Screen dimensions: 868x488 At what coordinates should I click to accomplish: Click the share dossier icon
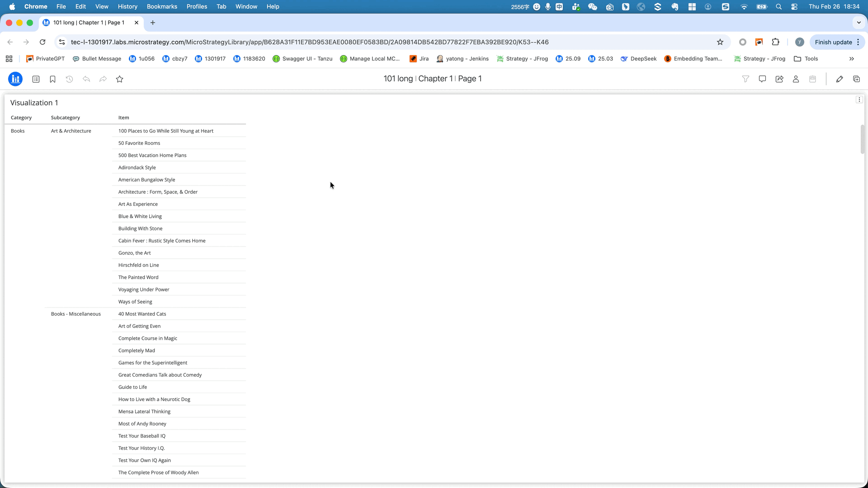pyautogui.click(x=779, y=79)
